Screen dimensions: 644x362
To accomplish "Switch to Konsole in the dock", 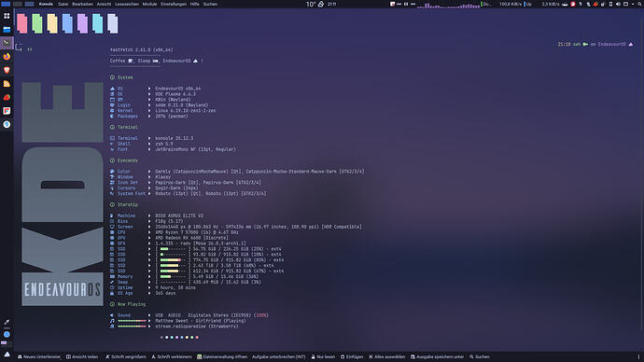I will 7,43.
